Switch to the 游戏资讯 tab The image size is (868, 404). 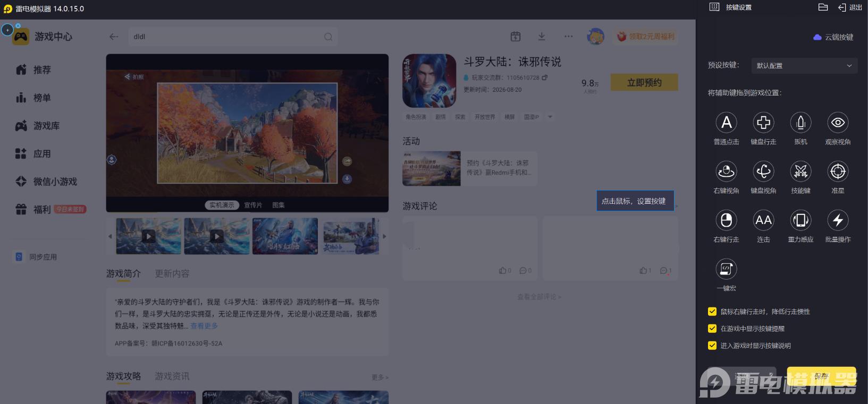click(172, 376)
